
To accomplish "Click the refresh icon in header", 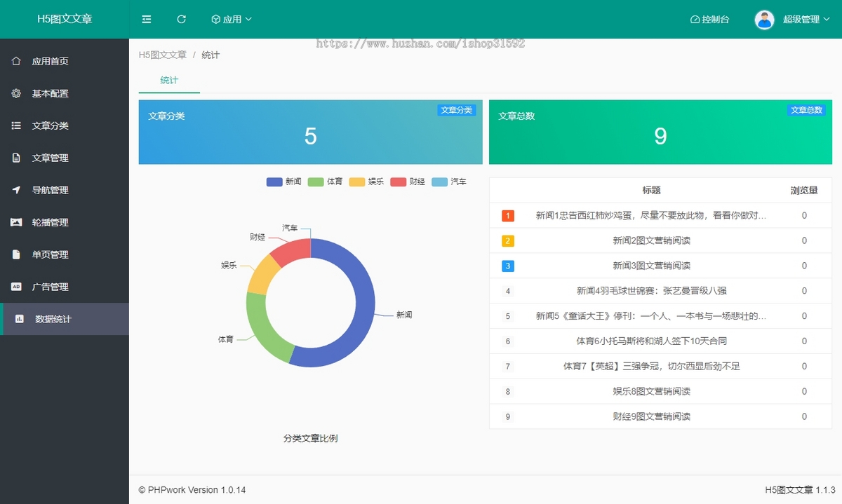I will pos(182,20).
